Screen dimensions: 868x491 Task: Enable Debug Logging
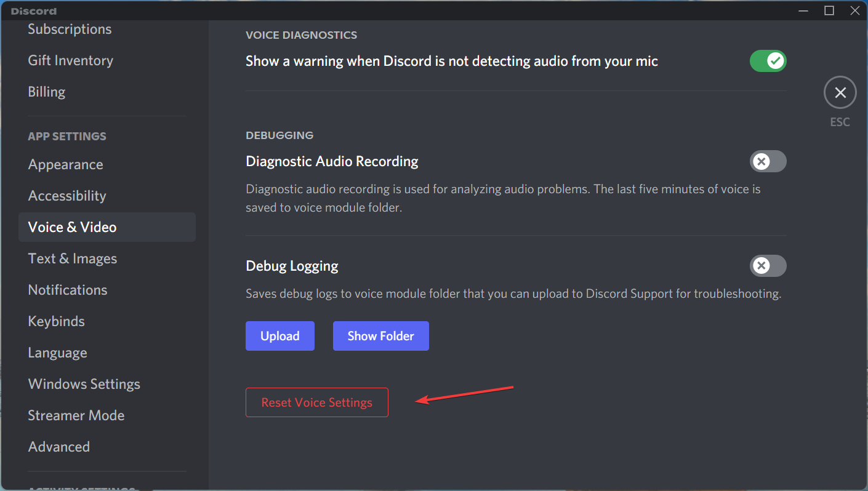click(768, 266)
